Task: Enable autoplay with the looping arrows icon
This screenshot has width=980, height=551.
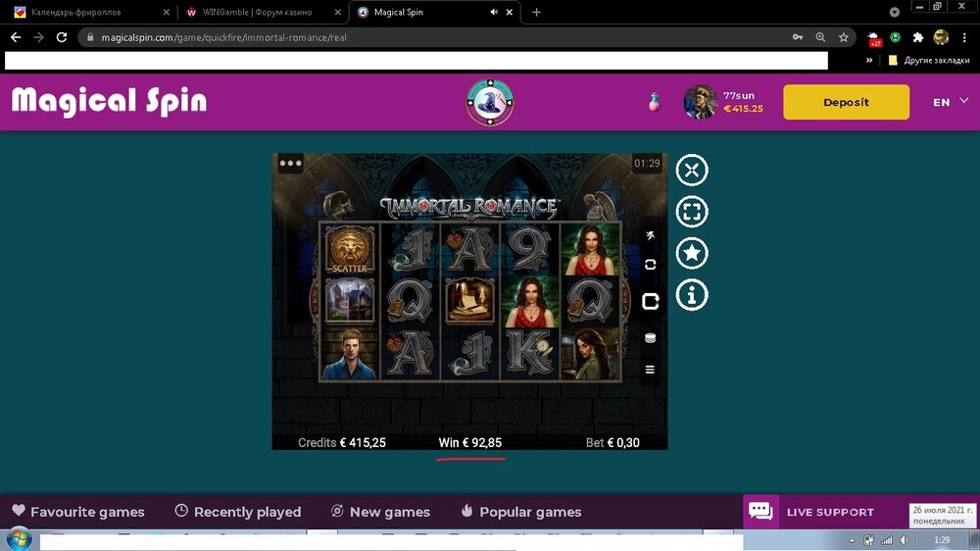Action: tap(650, 265)
